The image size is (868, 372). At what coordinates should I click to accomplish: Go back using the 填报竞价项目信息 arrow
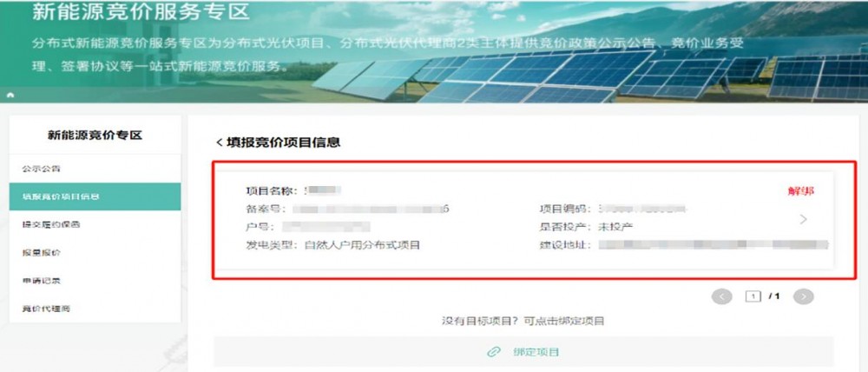coord(220,142)
